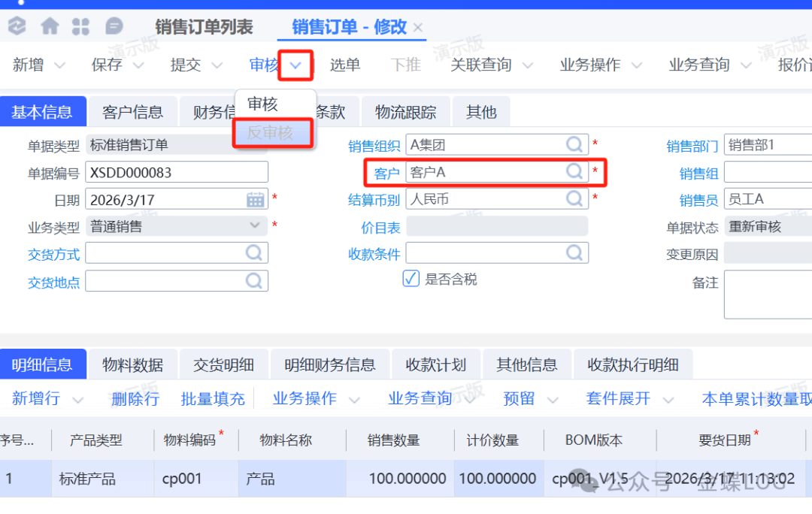Close the 销售订单 - 修改 tab
The height and width of the screenshot is (514, 812).
(x=418, y=28)
